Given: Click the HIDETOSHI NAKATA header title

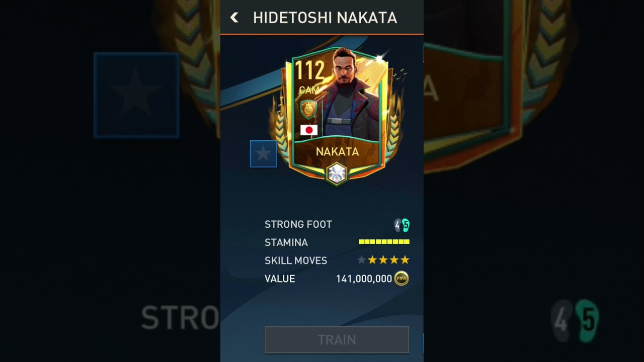Looking at the screenshot, I should [325, 18].
